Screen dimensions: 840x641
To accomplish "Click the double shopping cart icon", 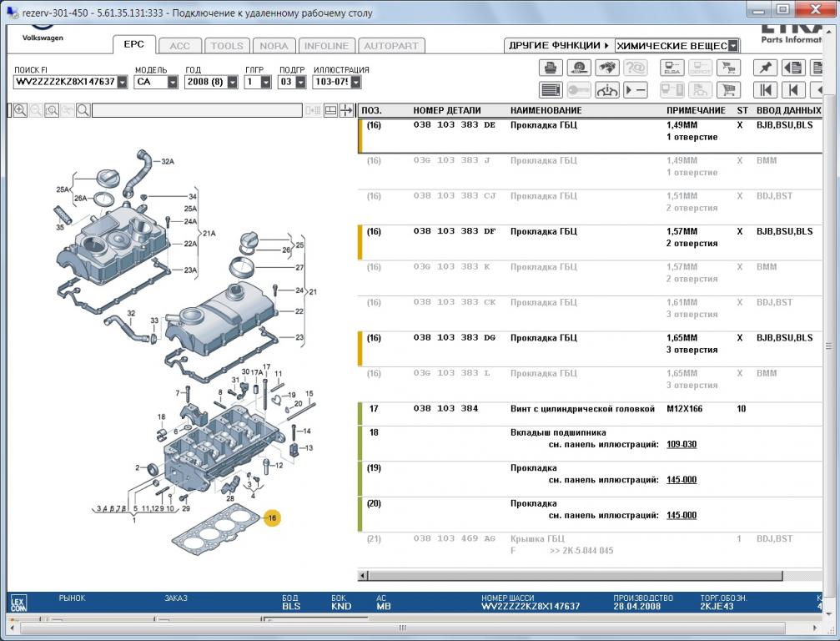I will click(x=728, y=68).
